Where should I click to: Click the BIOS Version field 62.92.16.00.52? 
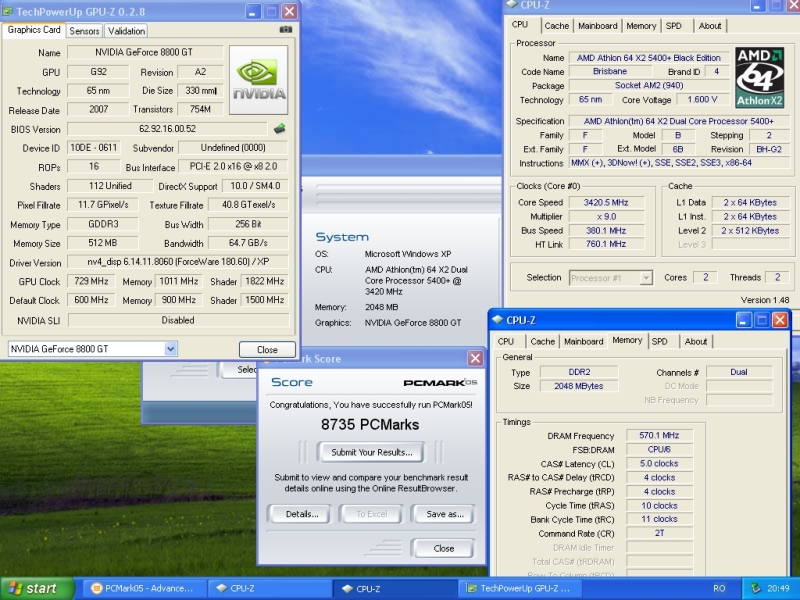coord(167,129)
